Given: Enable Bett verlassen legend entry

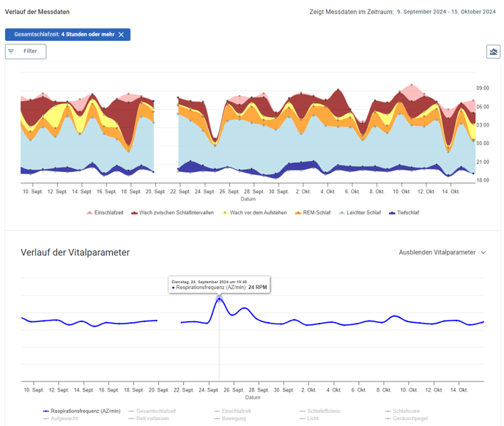Looking at the screenshot, I should (152, 419).
